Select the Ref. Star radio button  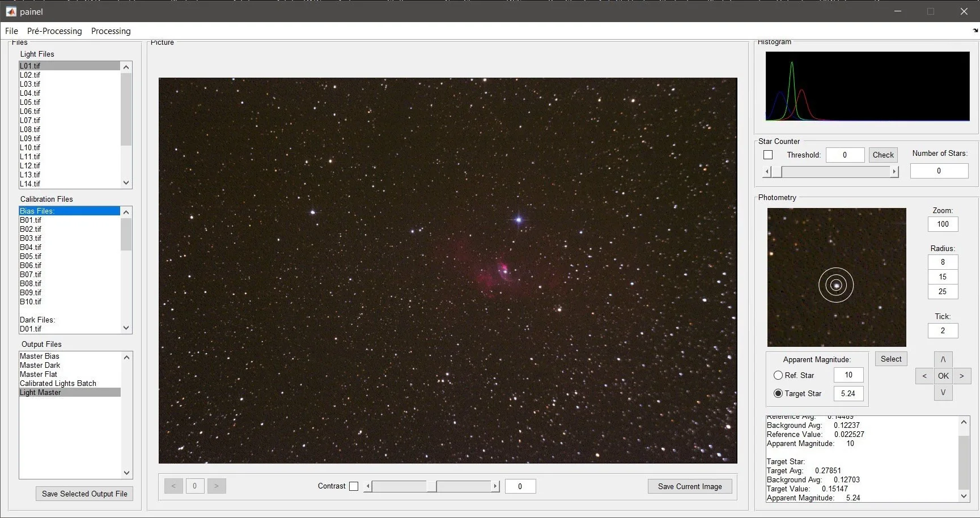pos(778,375)
